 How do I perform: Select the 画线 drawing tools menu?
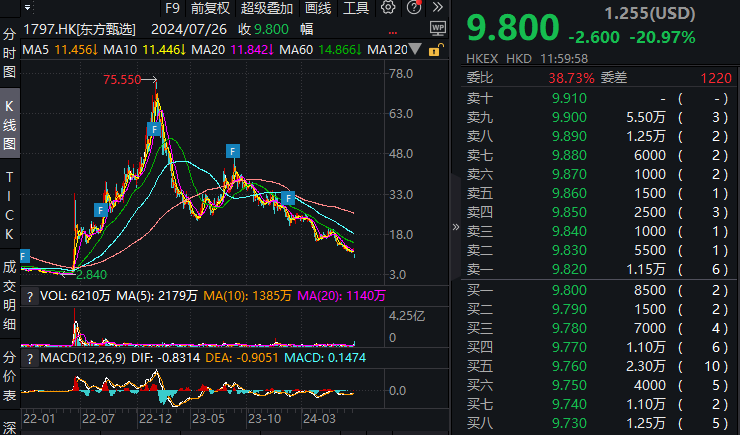(x=318, y=8)
